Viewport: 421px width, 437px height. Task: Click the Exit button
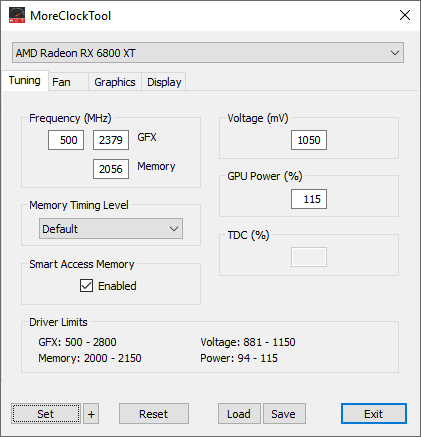[374, 414]
